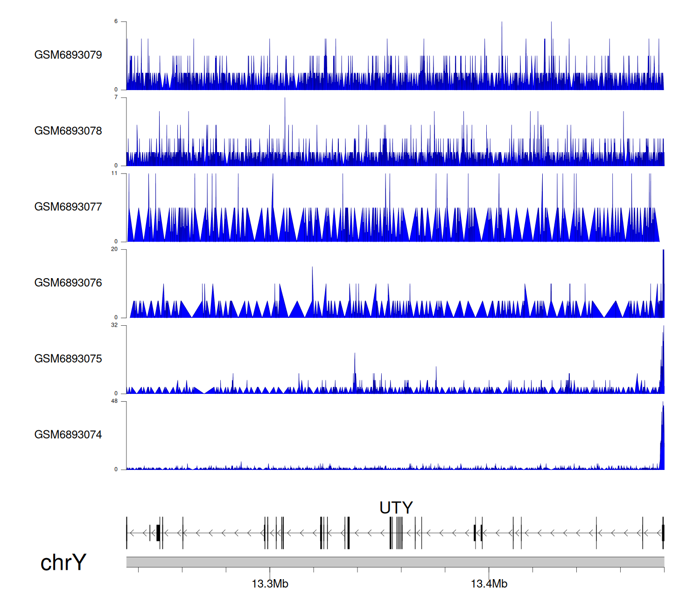The width and height of the screenshot is (700, 616).
Task: Click the UTY gene name label
Action: click(396, 508)
